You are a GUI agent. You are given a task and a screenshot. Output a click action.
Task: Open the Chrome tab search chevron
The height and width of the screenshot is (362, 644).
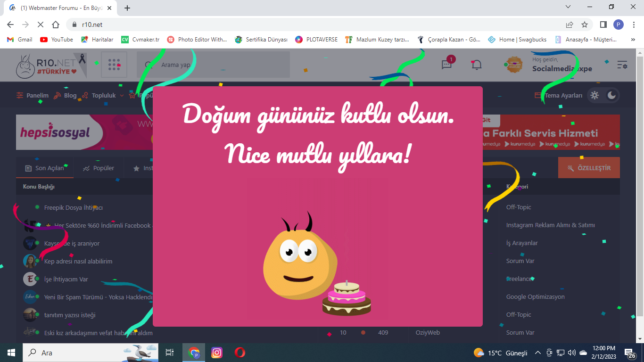pos(568,7)
